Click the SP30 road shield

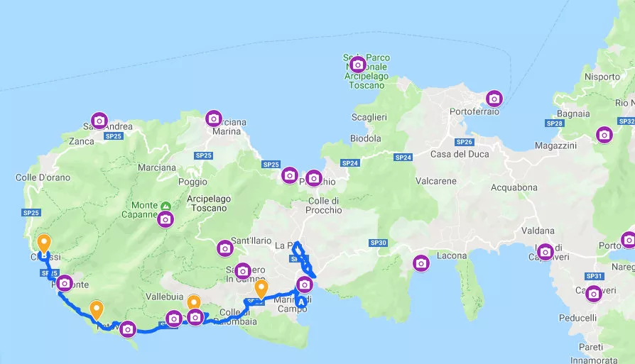379,243
